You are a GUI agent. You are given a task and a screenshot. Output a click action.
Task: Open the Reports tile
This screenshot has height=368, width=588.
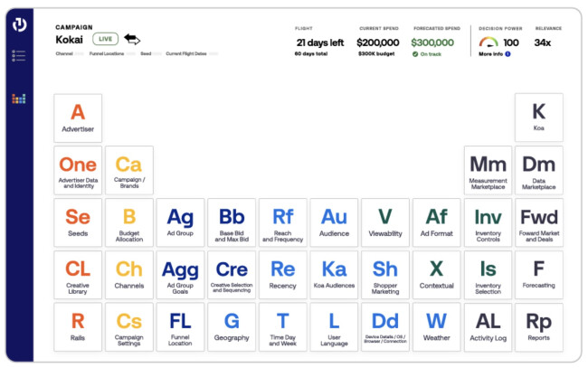(x=539, y=327)
